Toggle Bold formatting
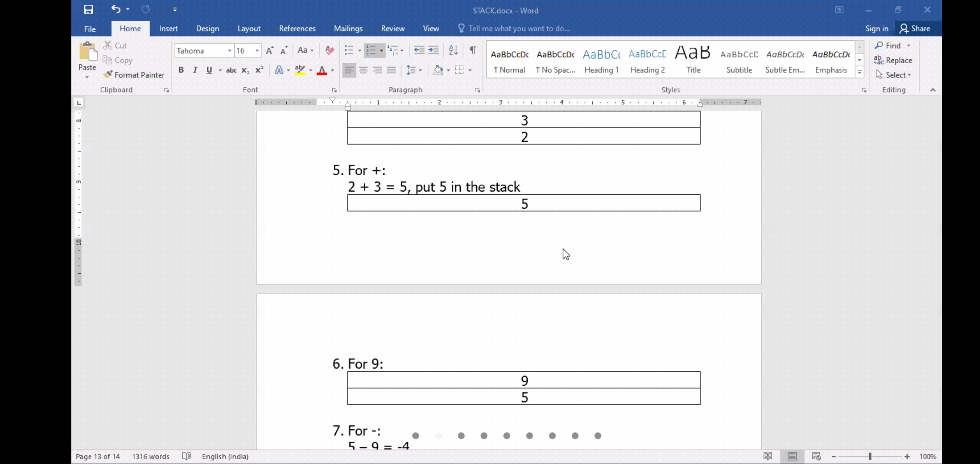This screenshot has height=464, width=980. [181, 70]
